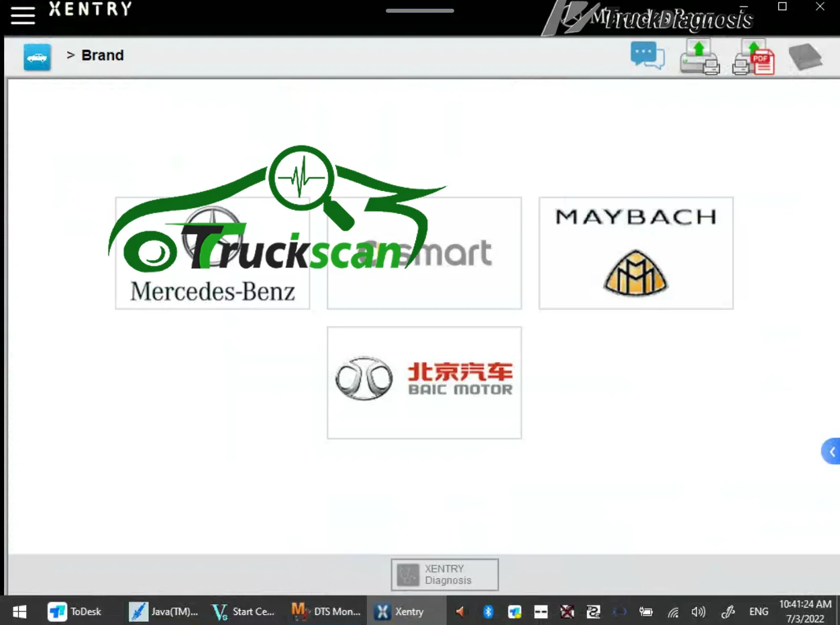Click the cable connection tray icon
The height and width of the screenshot is (625, 840).
(x=593, y=612)
